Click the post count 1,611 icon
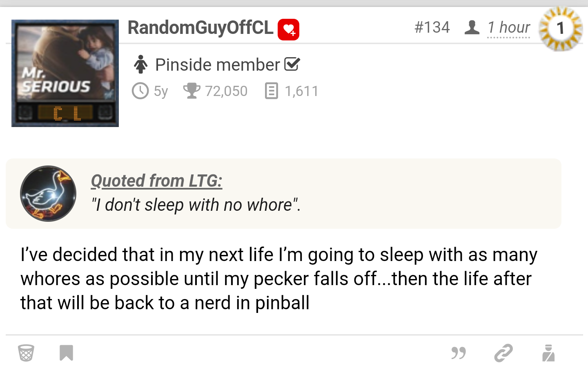The width and height of the screenshot is (588, 375). click(271, 91)
